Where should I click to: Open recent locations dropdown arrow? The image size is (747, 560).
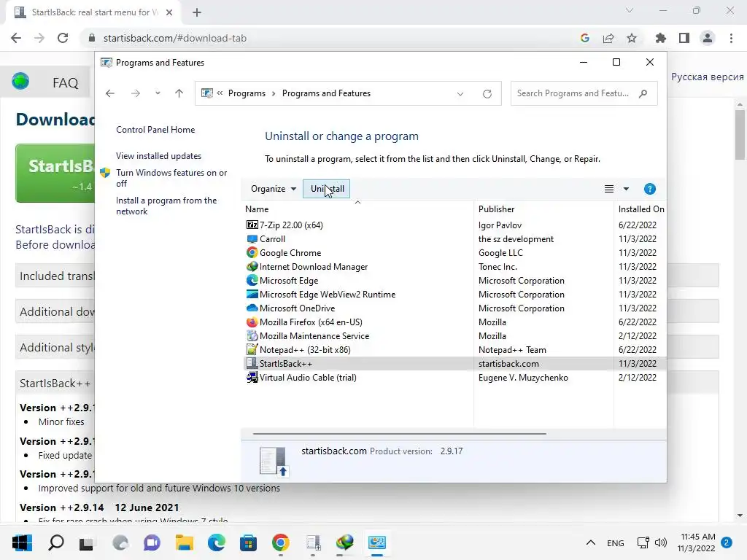[x=158, y=93]
